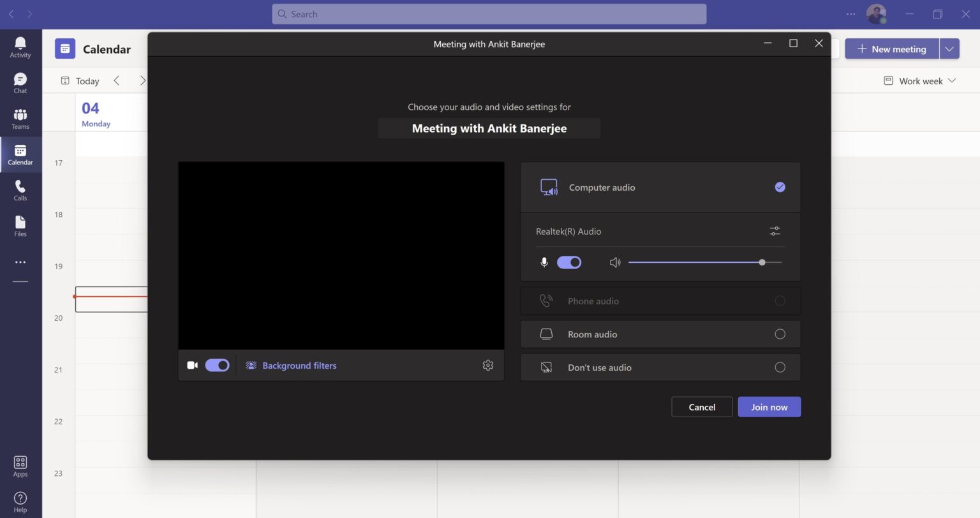Open the Teams section
980x518 pixels.
(x=20, y=117)
